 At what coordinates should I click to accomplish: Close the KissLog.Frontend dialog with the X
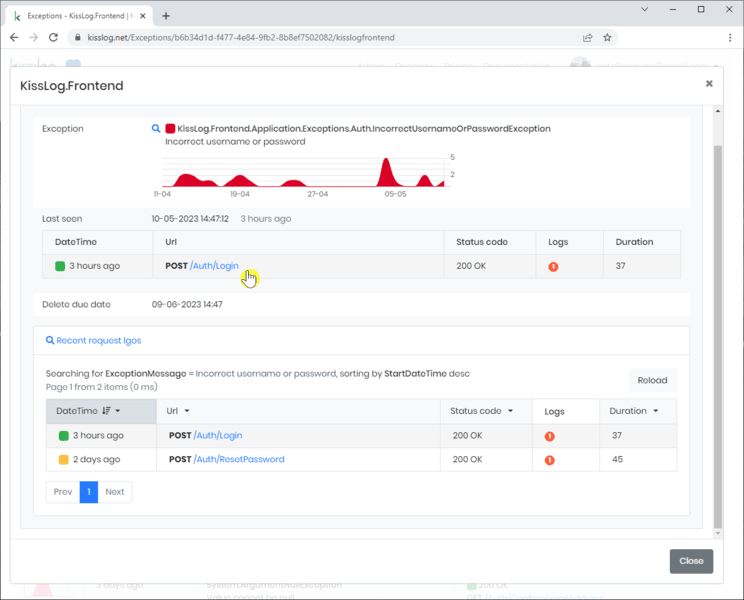(x=709, y=83)
